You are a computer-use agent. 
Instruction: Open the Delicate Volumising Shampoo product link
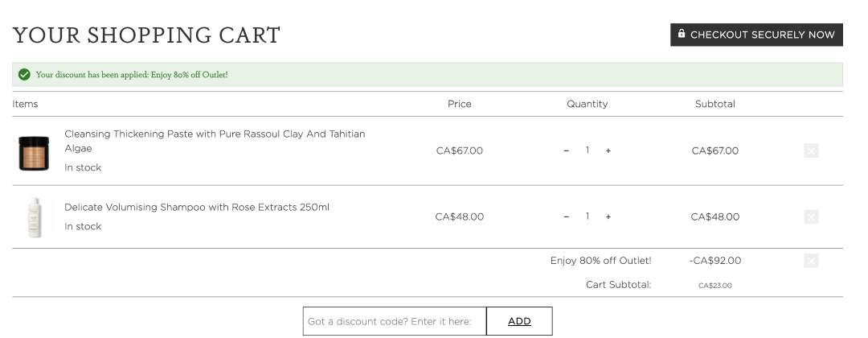[197, 207]
